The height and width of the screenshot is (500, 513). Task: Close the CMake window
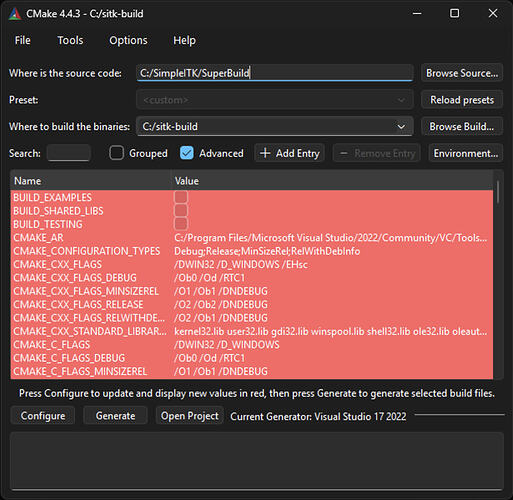pos(493,13)
